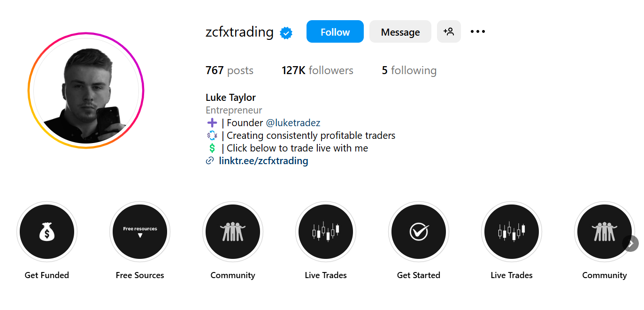Open the 'Free Sources' highlight icon
This screenshot has width=644, height=310.
[x=139, y=232]
